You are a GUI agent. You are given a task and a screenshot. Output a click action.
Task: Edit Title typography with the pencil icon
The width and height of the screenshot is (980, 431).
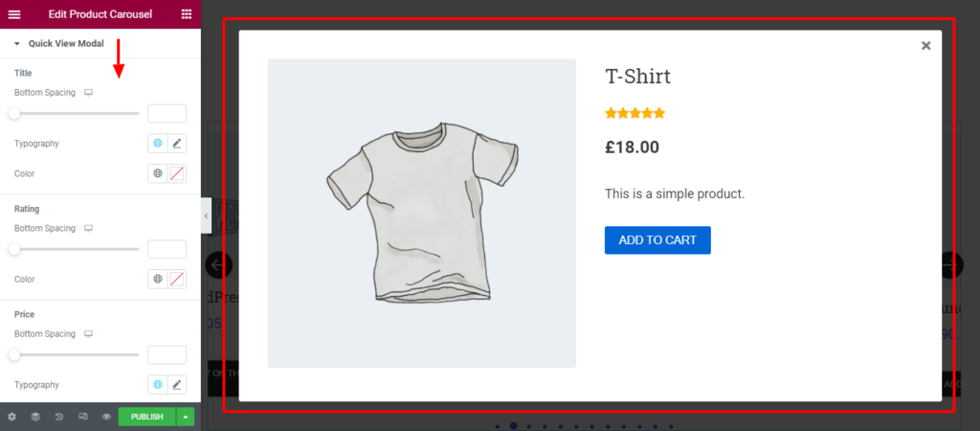coord(176,144)
